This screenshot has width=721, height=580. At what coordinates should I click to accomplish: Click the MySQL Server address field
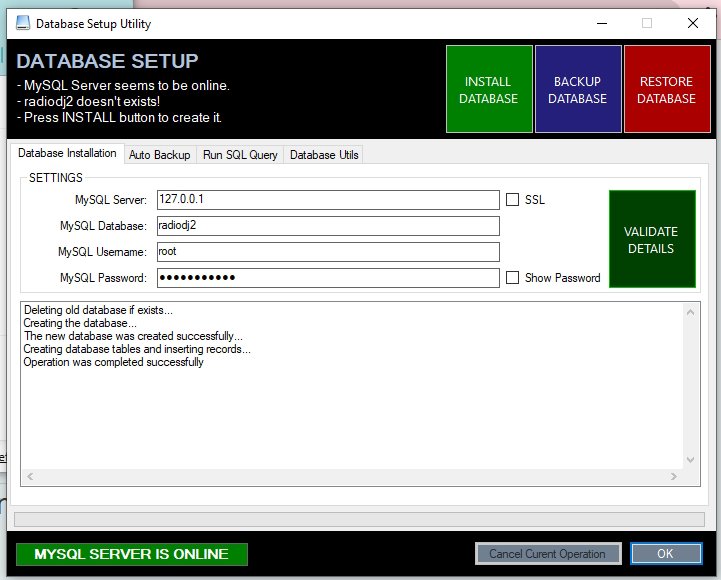point(327,200)
